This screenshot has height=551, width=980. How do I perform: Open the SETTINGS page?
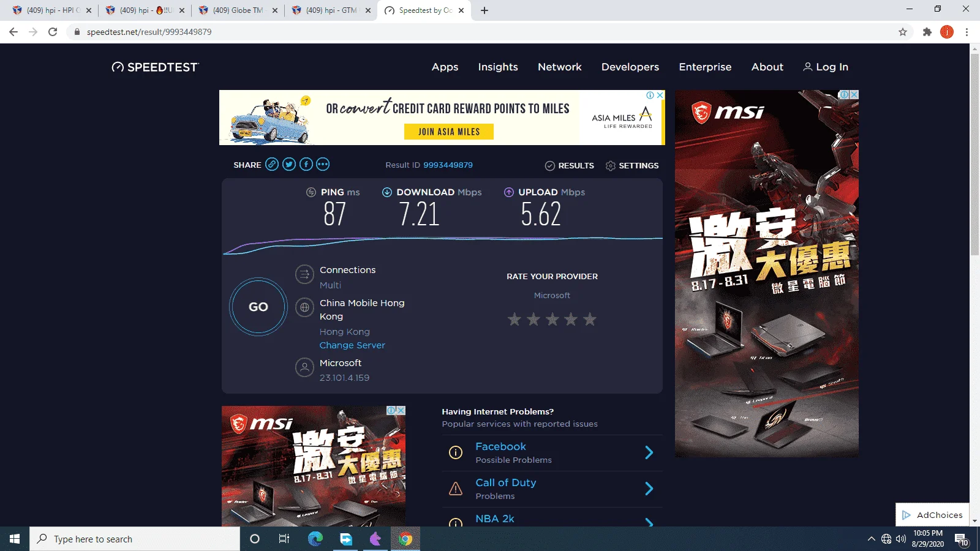632,165
